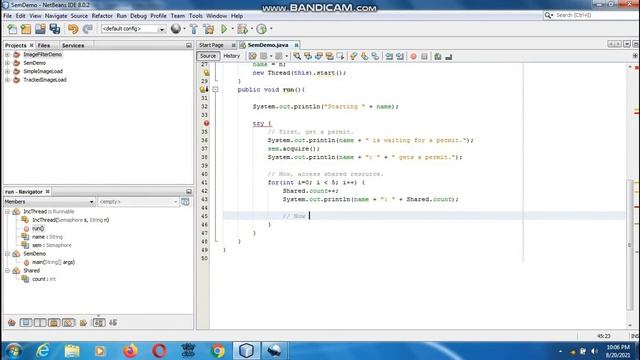Open dropdown arrow next to Run Project
640x360 pixels.
[x=232, y=29]
